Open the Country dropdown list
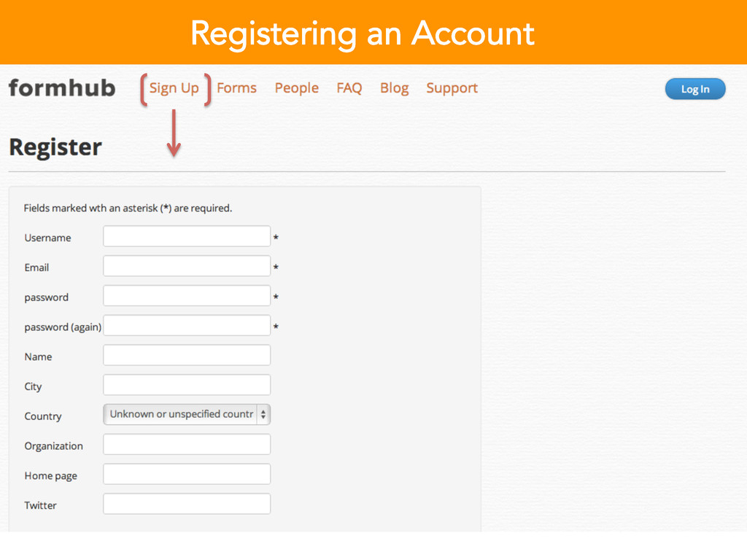The width and height of the screenshot is (747, 560). point(181,414)
